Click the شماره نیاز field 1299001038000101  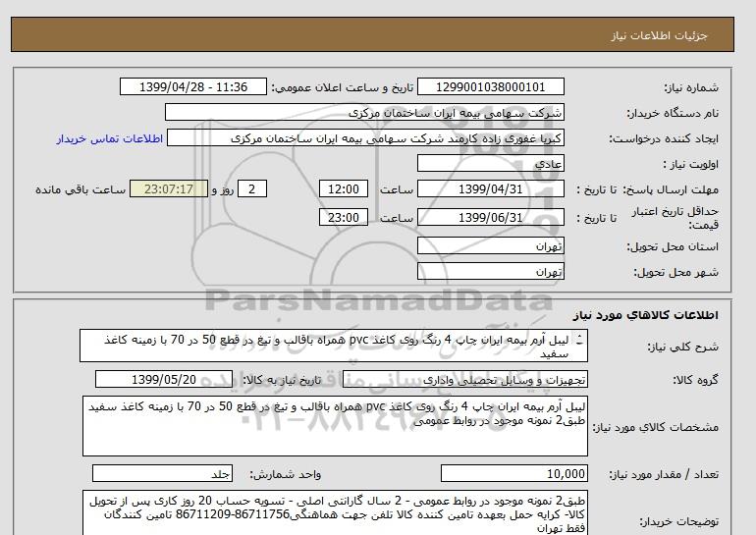[490, 86]
